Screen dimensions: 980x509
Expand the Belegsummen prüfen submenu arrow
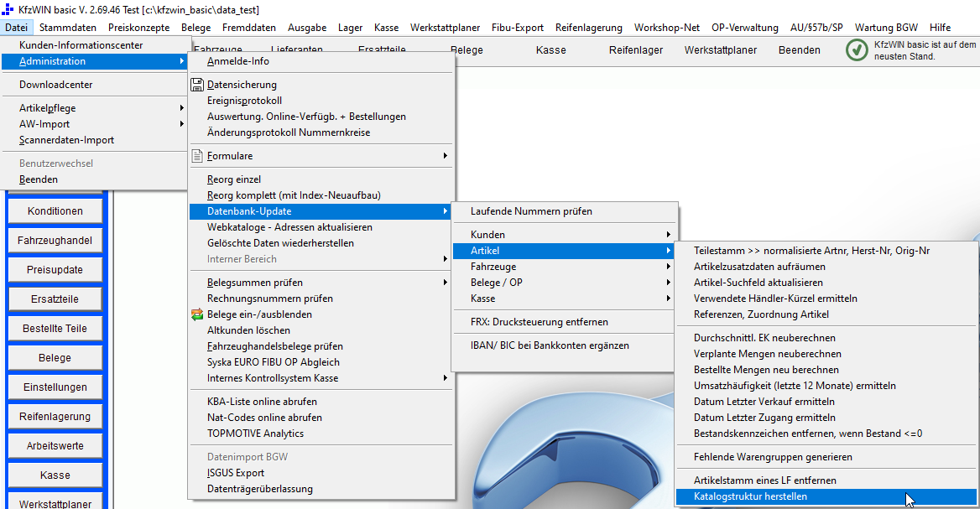[x=445, y=283]
